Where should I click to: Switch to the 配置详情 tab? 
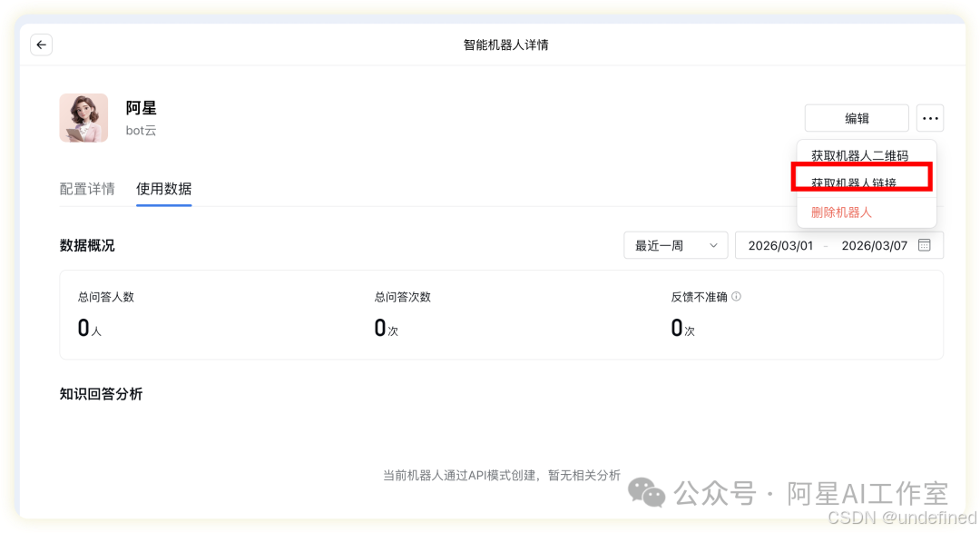click(x=87, y=189)
